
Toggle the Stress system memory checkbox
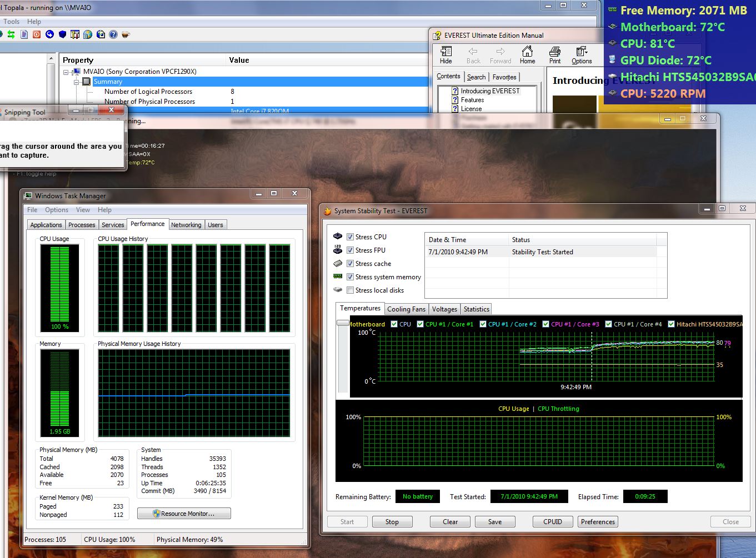pos(350,277)
